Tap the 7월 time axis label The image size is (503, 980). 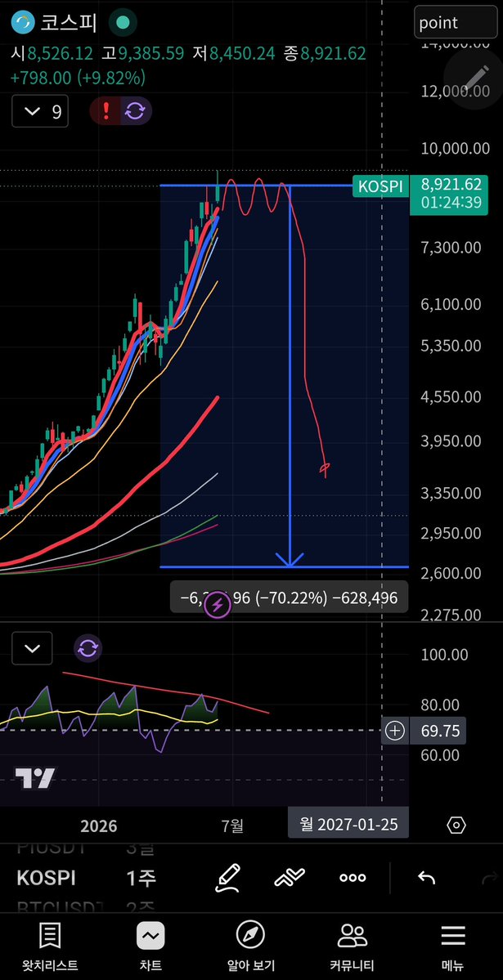[x=232, y=826]
